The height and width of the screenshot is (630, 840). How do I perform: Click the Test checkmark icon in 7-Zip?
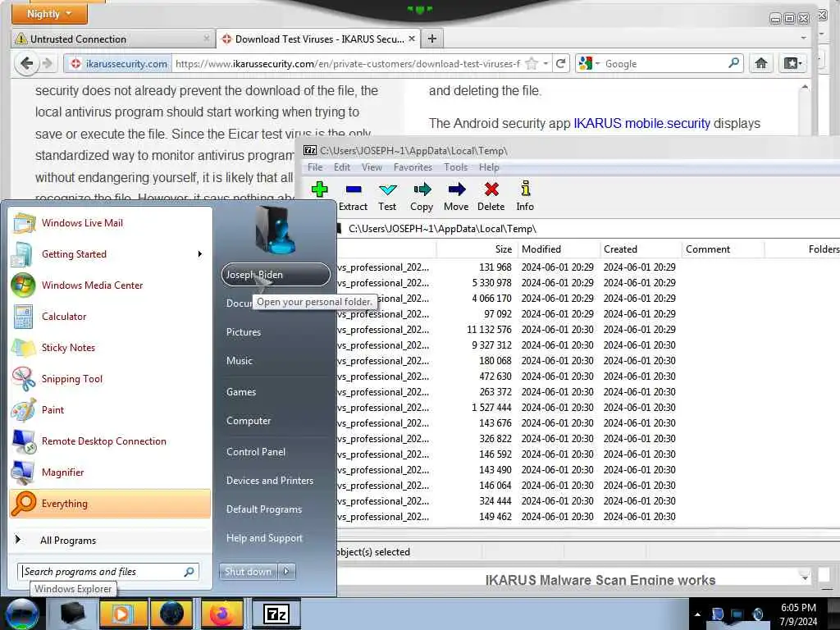[x=387, y=189]
